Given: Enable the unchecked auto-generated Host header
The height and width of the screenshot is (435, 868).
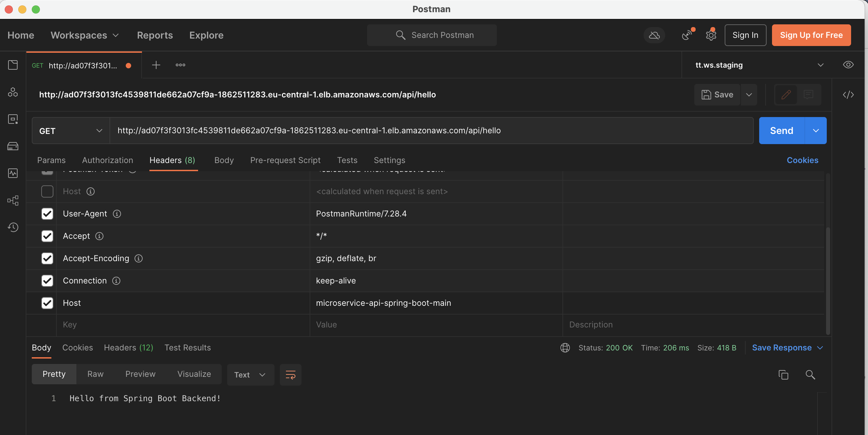Looking at the screenshot, I should [x=47, y=191].
